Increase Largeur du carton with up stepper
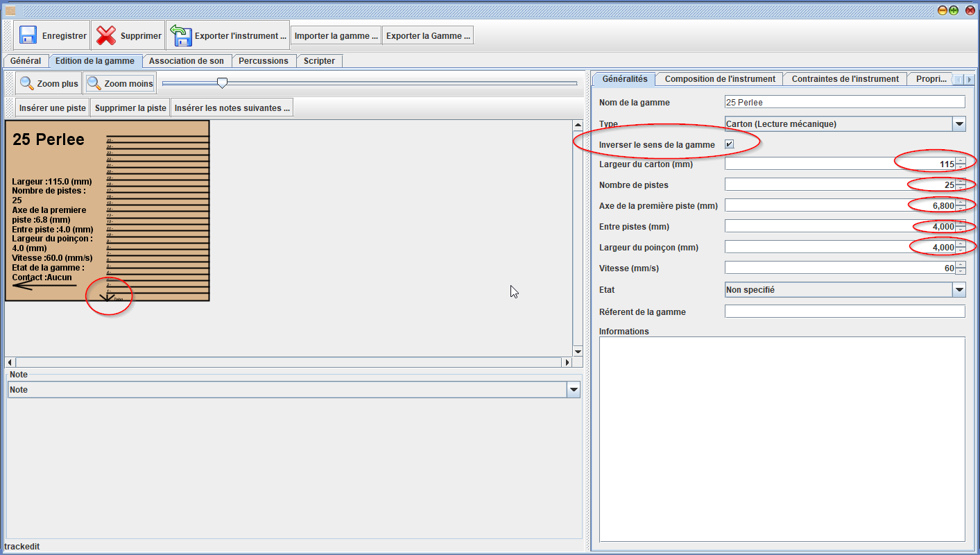The image size is (980, 555). (960, 161)
